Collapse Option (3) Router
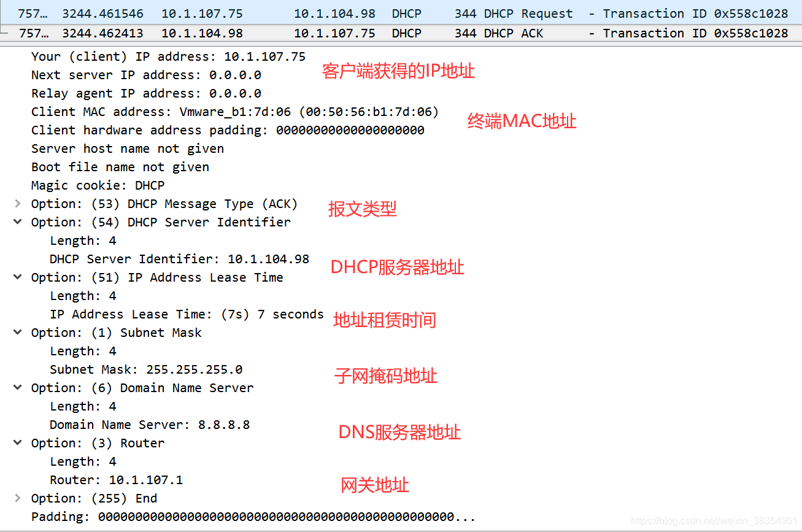The height and width of the screenshot is (532, 802). click(18, 443)
